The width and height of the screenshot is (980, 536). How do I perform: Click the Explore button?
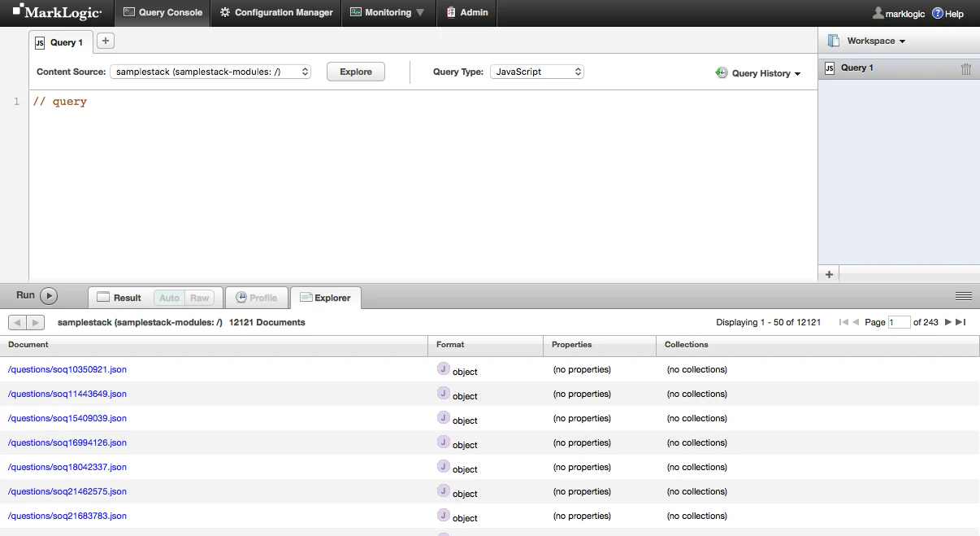click(x=356, y=72)
